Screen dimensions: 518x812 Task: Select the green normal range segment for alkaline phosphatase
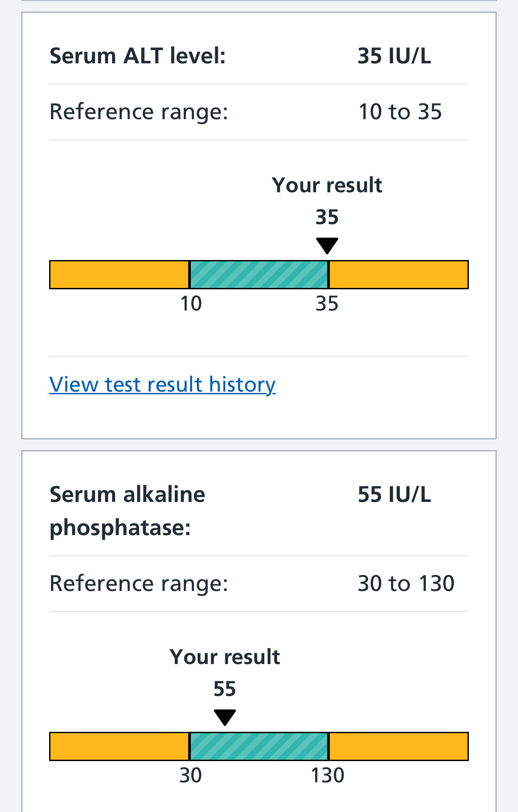pyautogui.click(x=259, y=746)
